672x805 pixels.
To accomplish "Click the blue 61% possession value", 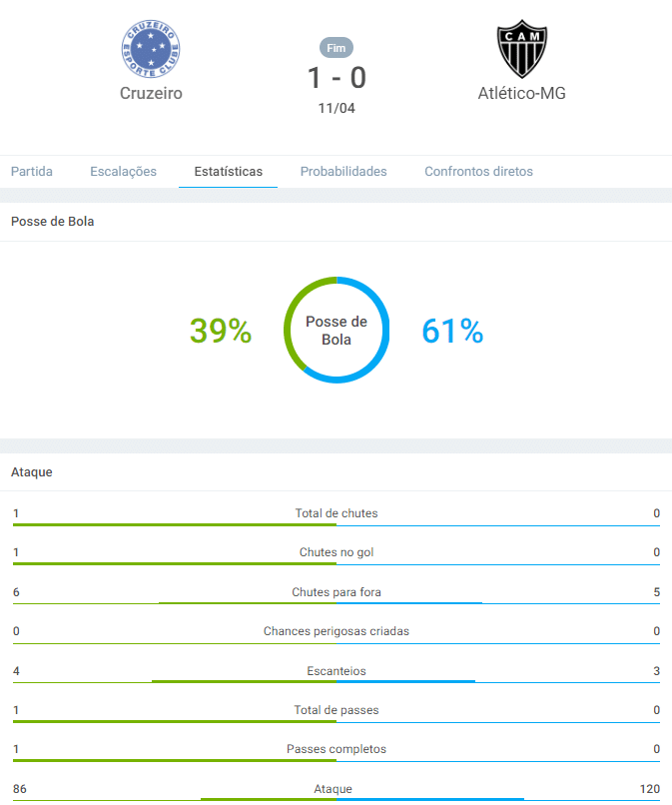I will (452, 331).
